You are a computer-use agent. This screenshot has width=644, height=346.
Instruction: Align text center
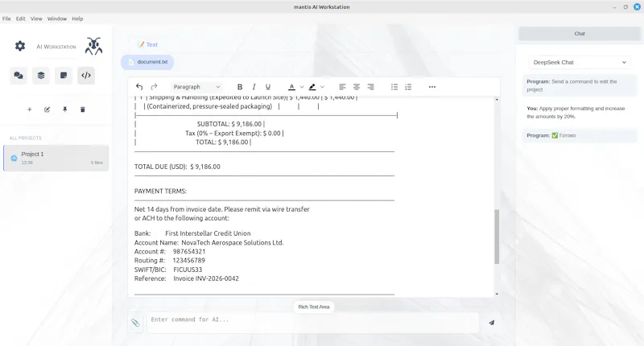357,87
